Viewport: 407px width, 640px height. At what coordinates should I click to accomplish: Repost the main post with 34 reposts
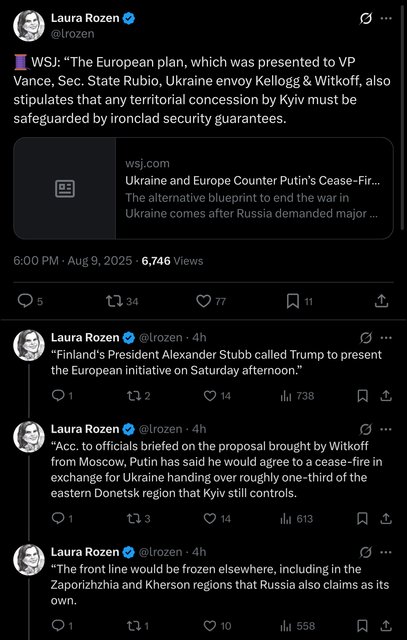pyautogui.click(x=122, y=302)
